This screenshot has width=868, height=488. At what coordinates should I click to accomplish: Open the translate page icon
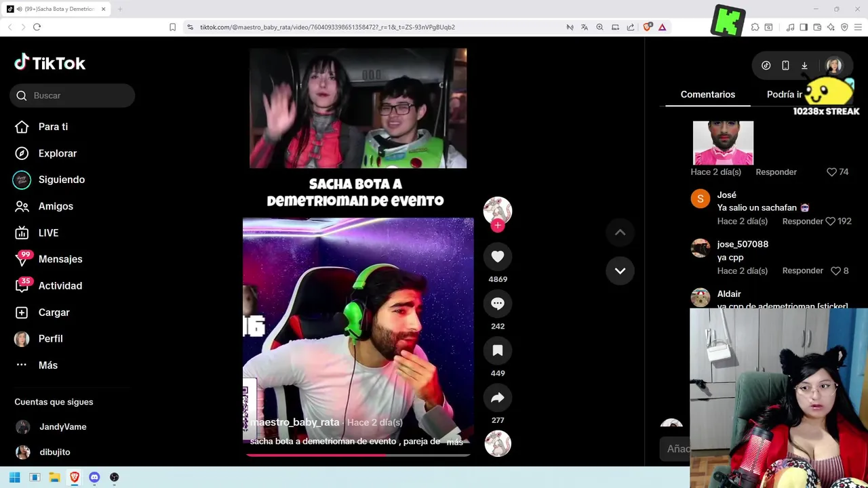[x=585, y=27]
